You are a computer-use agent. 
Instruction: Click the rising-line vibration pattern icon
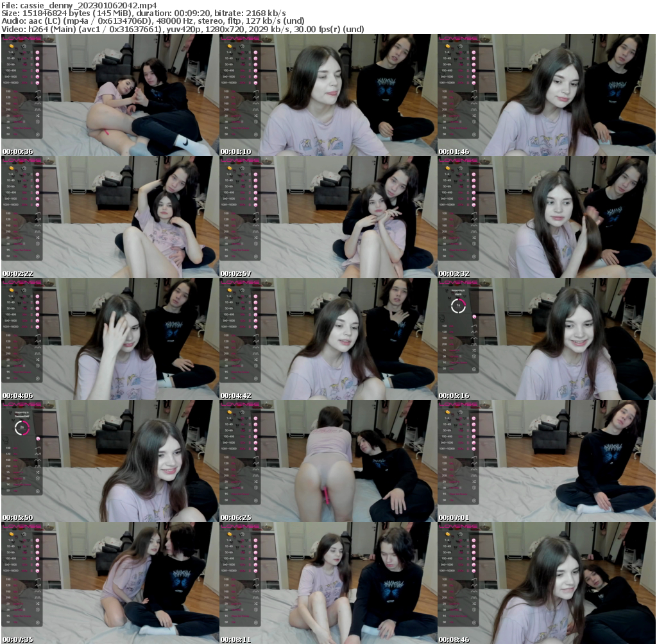(37, 91)
